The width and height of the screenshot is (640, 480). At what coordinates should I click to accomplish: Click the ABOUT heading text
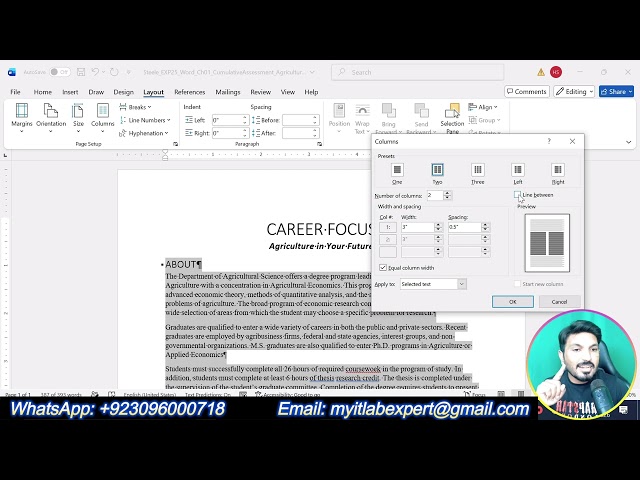tap(183, 264)
